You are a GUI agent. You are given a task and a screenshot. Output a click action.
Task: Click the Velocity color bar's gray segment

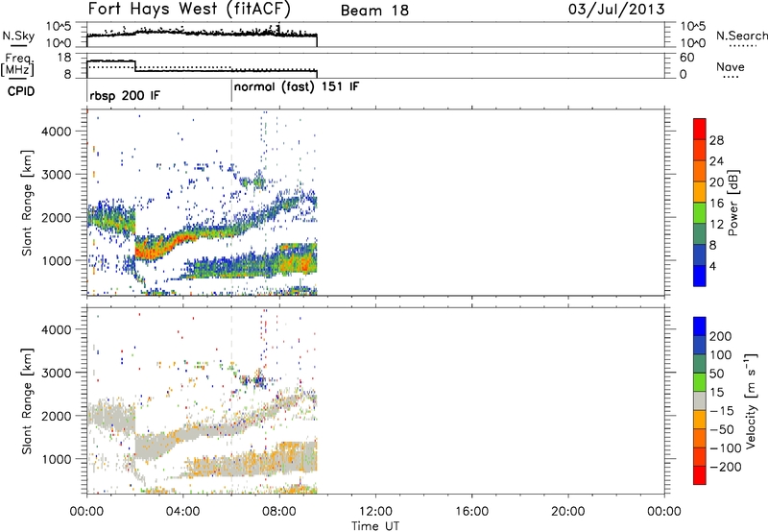tap(700, 401)
